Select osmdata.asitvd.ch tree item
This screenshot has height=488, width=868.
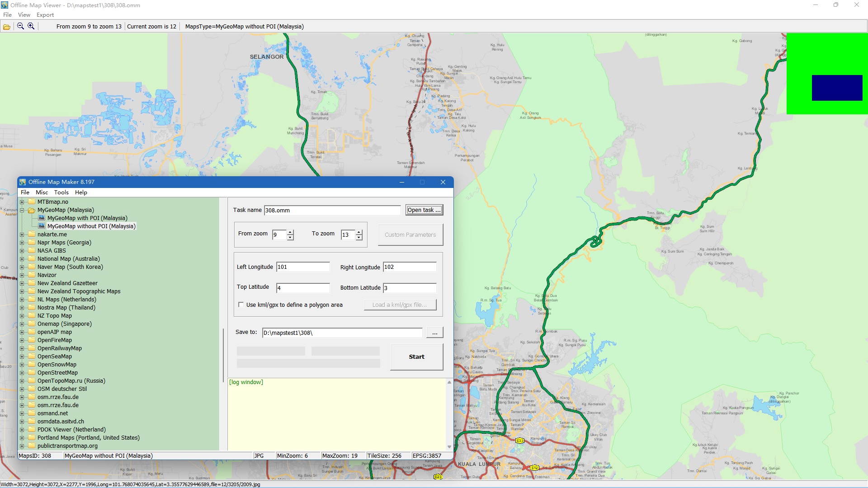(x=61, y=422)
